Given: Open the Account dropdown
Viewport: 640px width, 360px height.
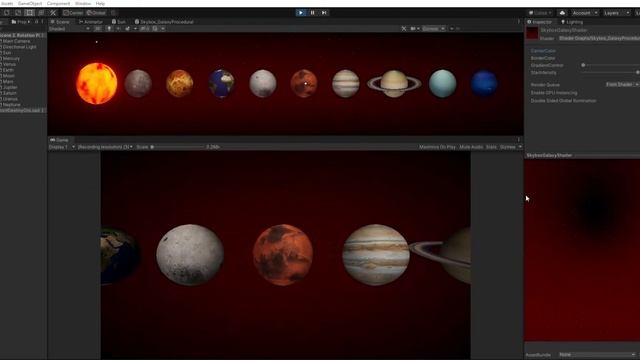Looking at the screenshot, I should click(584, 13).
